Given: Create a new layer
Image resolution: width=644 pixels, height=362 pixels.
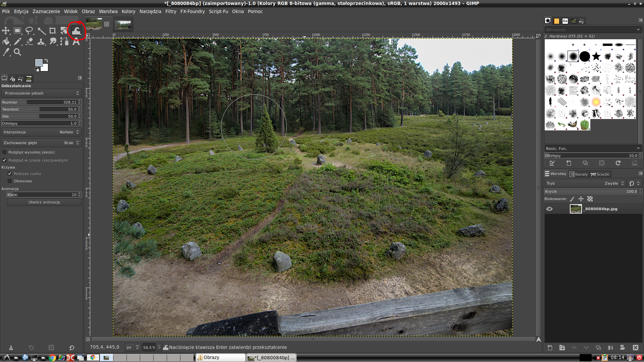Looking at the screenshot, I should pos(550,348).
